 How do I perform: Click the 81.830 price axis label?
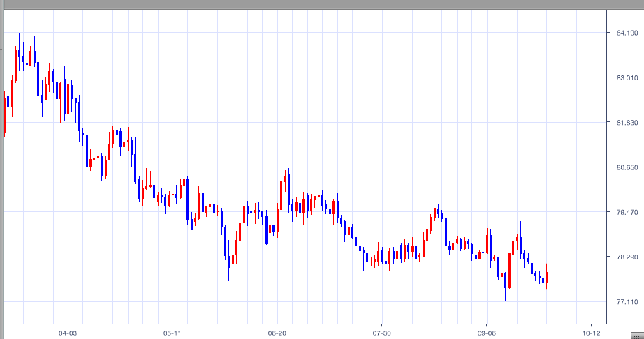tap(627, 123)
